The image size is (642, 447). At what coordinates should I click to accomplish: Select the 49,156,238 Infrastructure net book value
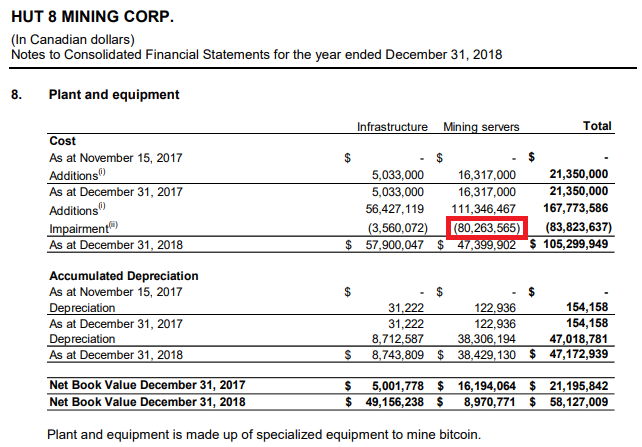click(395, 402)
